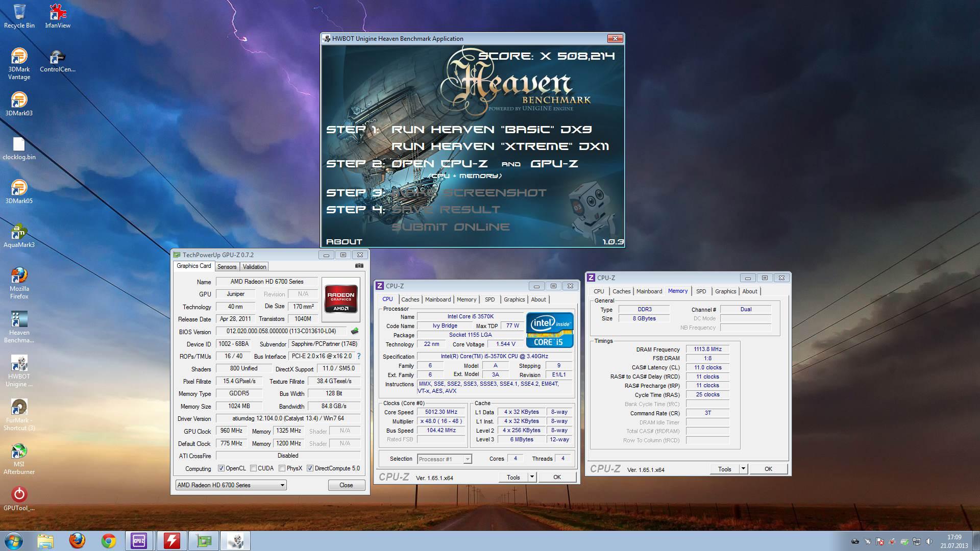Switch to HWBOT Heaven taskbar button
The height and width of the screenshot is (551, 980).
235,540
